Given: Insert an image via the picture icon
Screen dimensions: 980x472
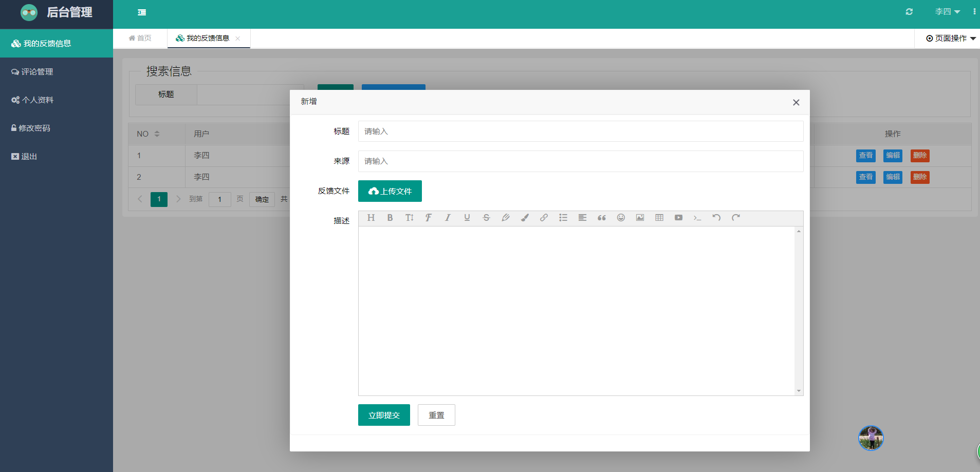Looking at the screenshot, I should [x=640, y=218].
